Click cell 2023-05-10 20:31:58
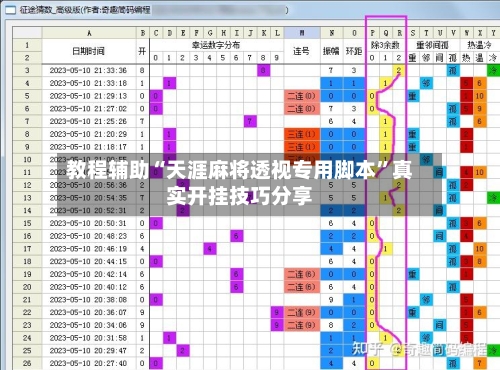Screen dimensions: 500x370 coord(89,338)
